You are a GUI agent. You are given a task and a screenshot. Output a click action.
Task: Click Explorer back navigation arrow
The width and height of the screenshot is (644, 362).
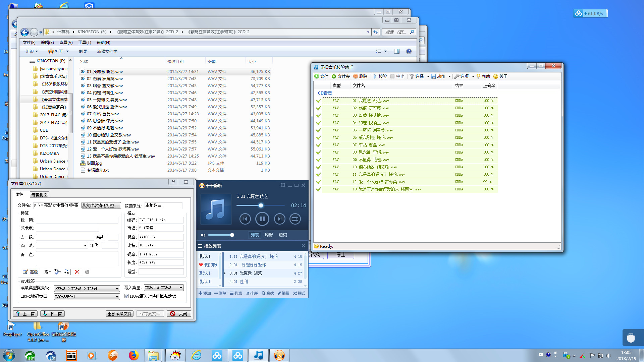click(24, 32)
